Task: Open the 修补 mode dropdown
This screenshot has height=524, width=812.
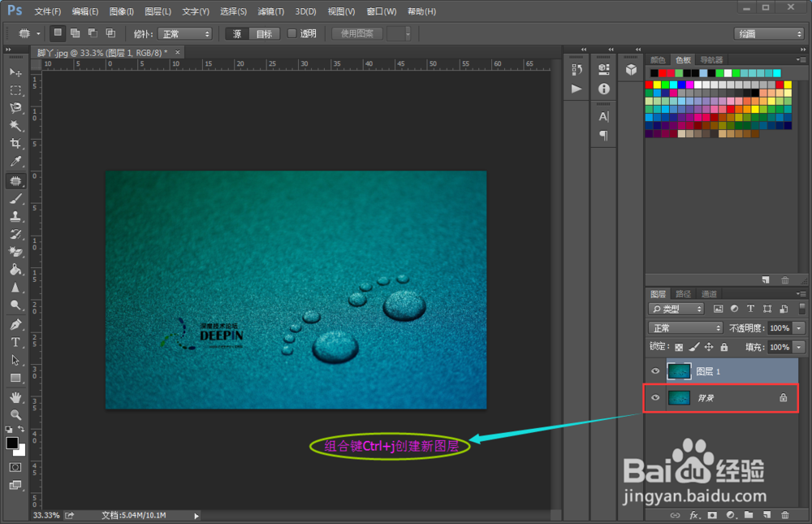Action: point(185,33)
